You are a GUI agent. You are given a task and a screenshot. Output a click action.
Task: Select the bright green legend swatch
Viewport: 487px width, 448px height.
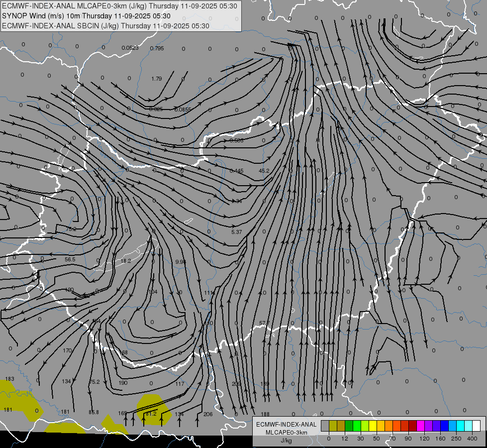click(357, 426)
